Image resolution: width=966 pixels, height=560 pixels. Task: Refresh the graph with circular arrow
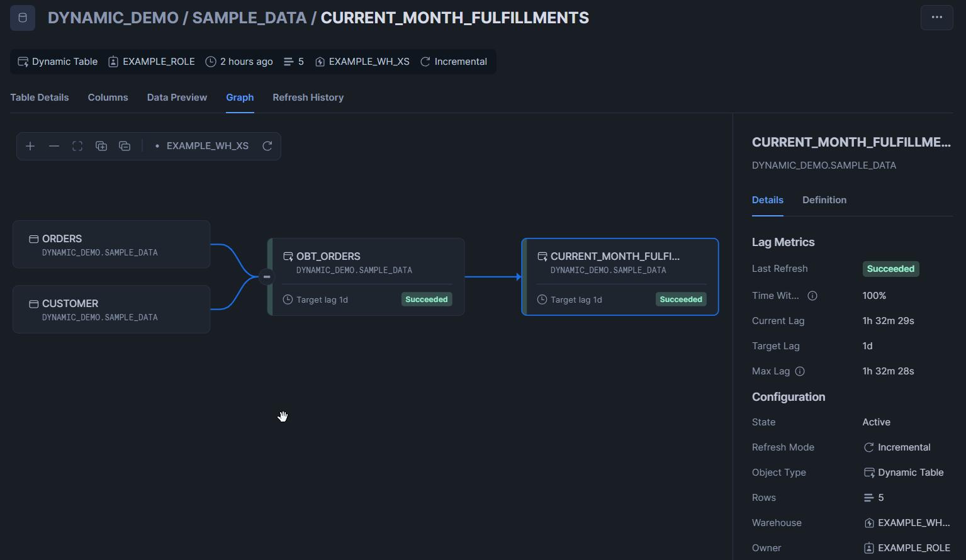point(267,146)
